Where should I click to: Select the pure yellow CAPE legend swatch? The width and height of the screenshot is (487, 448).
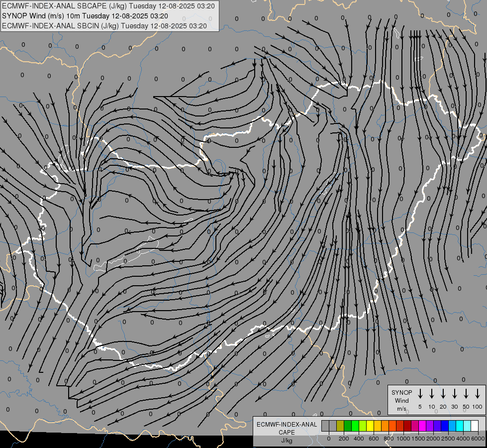tap(370, 426)
